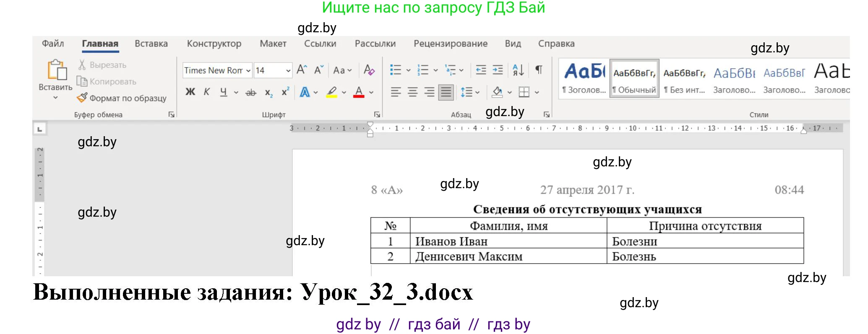Click the Paste (Вставить) clipboard icon

[x=57, y=70]
